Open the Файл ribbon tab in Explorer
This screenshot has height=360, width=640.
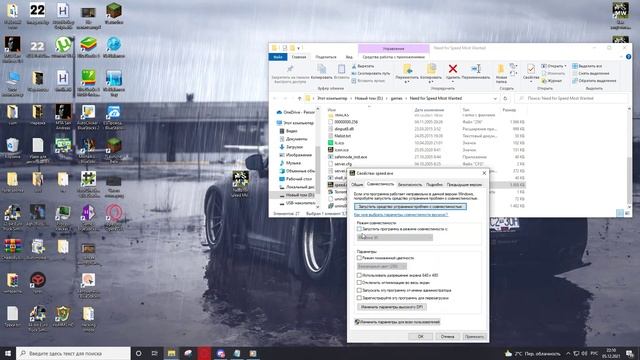tap(278, 57)
